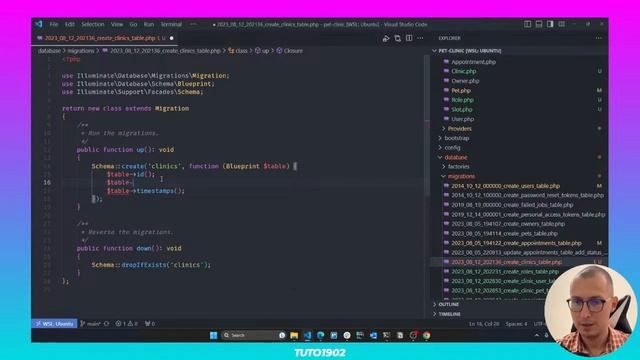Viewport: 640px width, 360px height.
Task: Open create_pets_table.php migration
Action: point(504,233)
